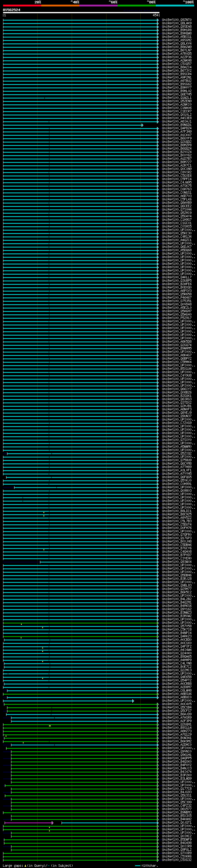Open hit UniRef100_Q8LAK9

click(x=177, y=24)
